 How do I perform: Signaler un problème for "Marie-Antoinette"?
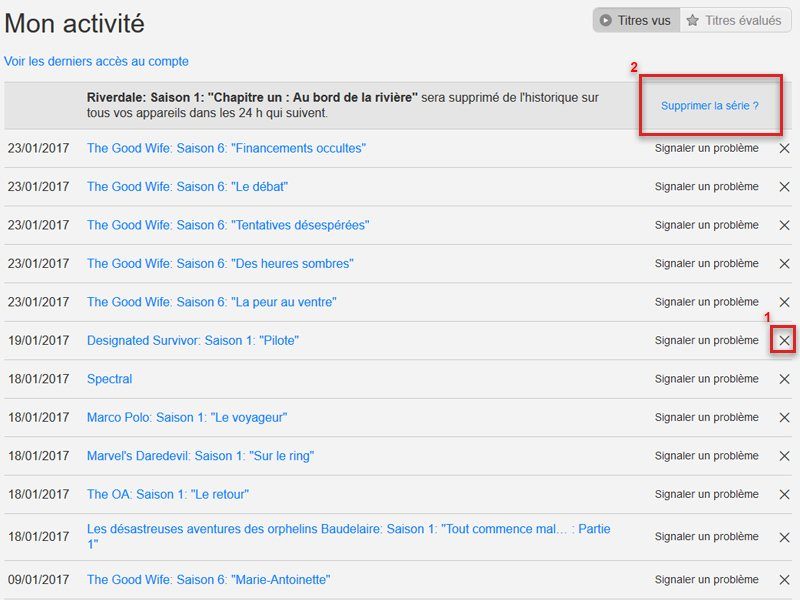[x=707, y=580]
